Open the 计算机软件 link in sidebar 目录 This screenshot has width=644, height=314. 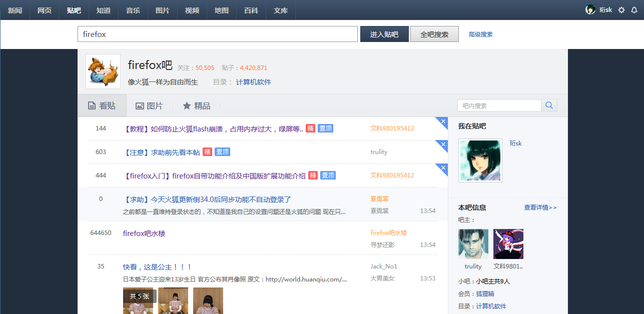(x=491, y=306)
